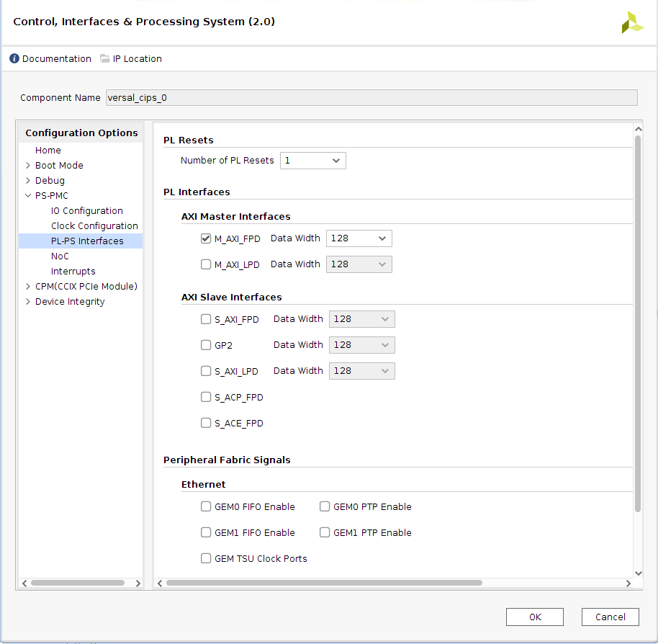The image size is (658, 644).
Task: Click the PL Resets section heading
Action: 189,140
